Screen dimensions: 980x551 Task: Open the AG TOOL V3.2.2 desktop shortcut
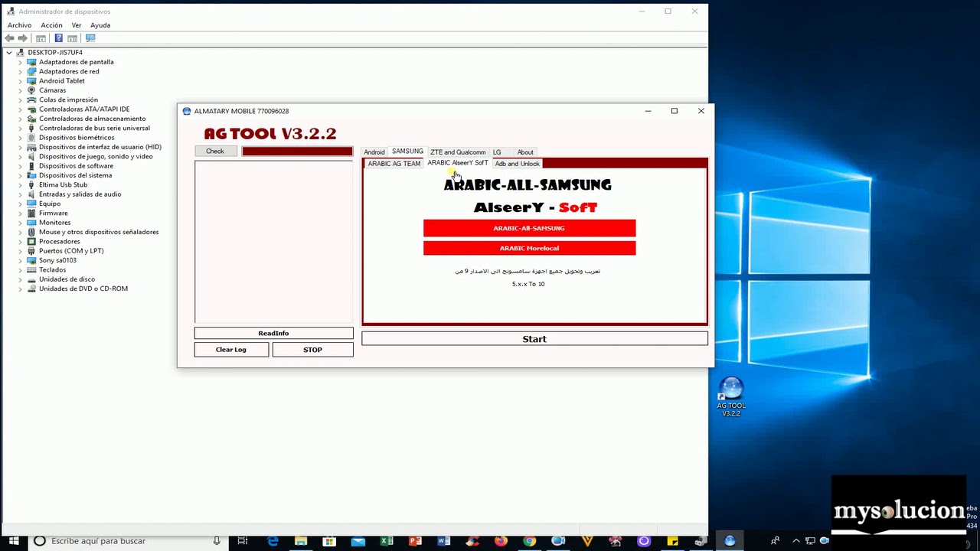click(731, 396)
